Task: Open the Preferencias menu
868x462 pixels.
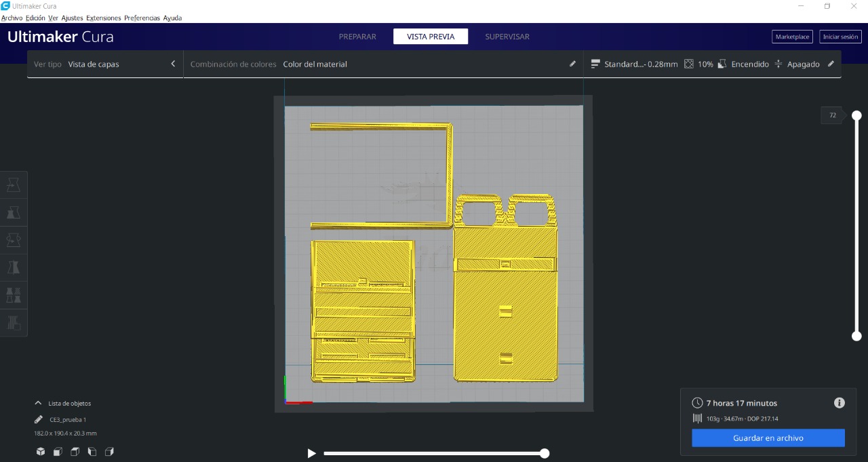Action: point(142,18)
